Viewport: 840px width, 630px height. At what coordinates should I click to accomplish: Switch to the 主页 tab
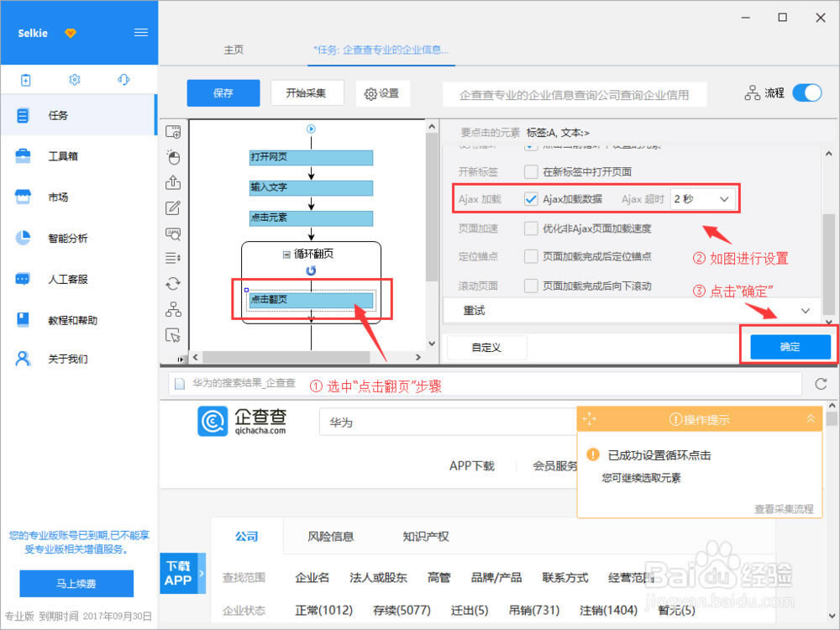pyautogui.click(x=234, y=50)
